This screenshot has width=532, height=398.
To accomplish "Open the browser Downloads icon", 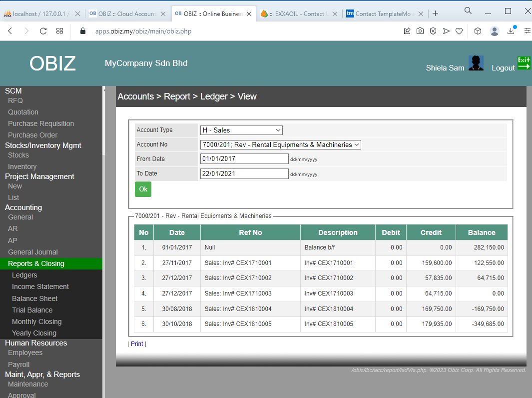I will (511, 30).
